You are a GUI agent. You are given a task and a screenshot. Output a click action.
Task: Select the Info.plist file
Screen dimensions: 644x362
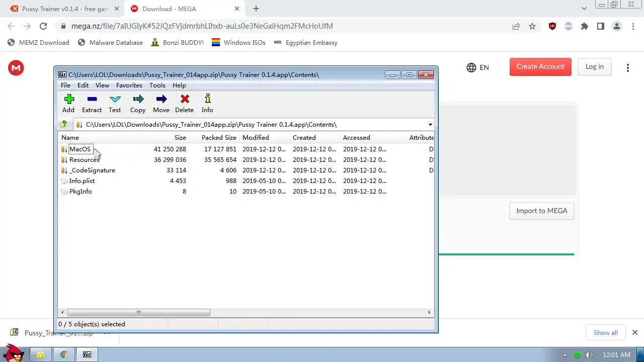pyautogui.click(x=82, y=181)
